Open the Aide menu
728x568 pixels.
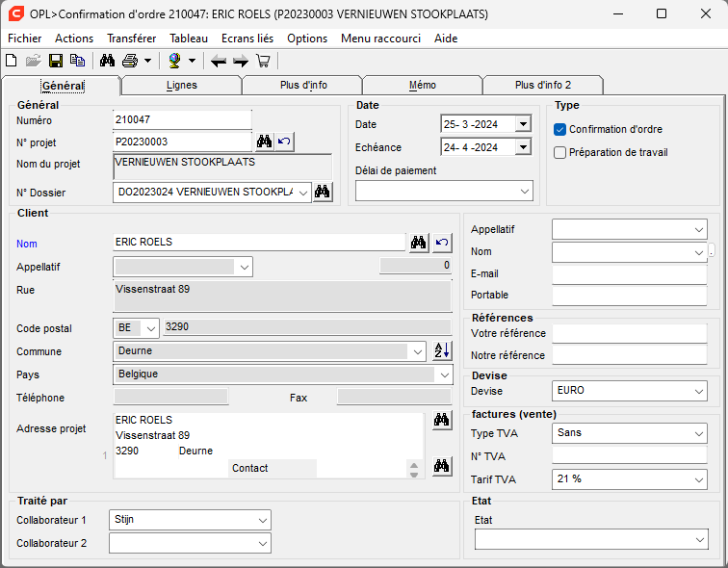click(446, 39)
